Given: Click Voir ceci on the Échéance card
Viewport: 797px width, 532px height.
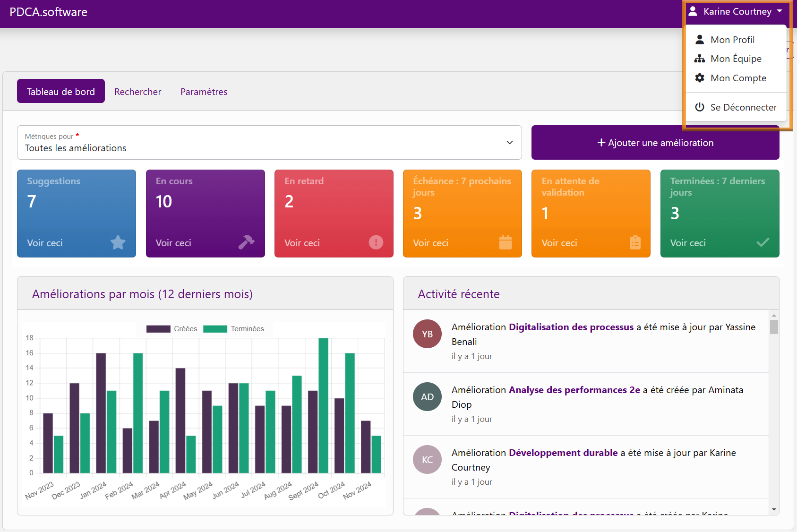Looking at the screenshot, I should 431,243.
